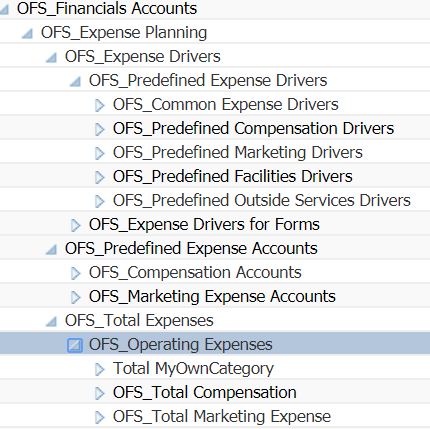Screen dimensions: 430x429
Task: Select OFS_Predefined Expense Accounts label
Action: coord(191,248)
